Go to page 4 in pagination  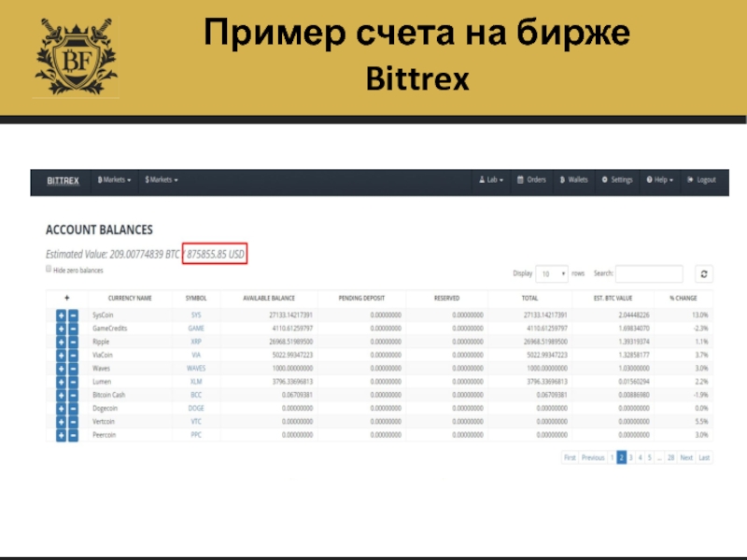point(641,457)
